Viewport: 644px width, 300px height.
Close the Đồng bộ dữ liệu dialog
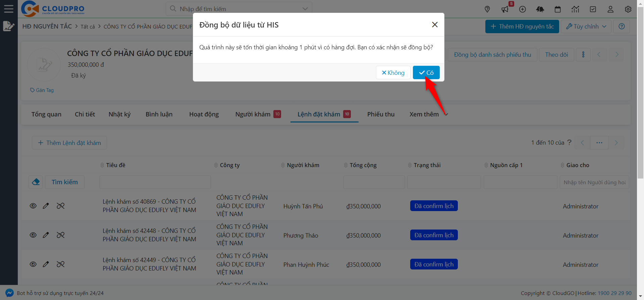(435, 24)
